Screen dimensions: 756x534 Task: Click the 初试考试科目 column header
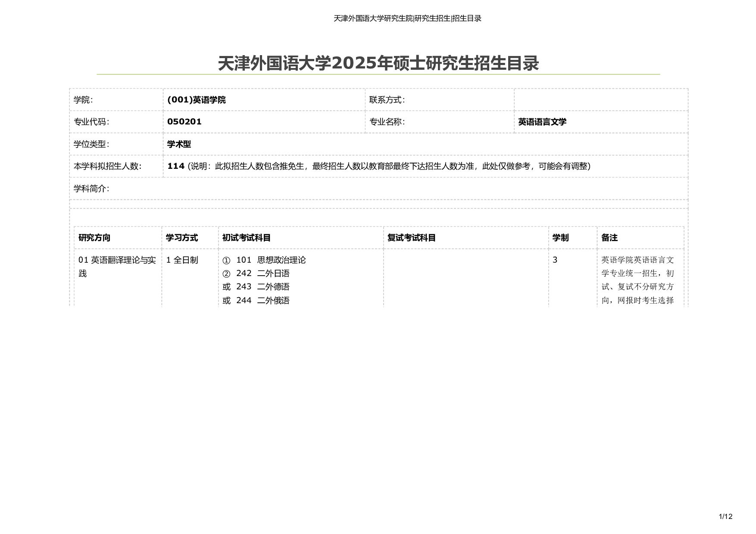pos(247,238)
